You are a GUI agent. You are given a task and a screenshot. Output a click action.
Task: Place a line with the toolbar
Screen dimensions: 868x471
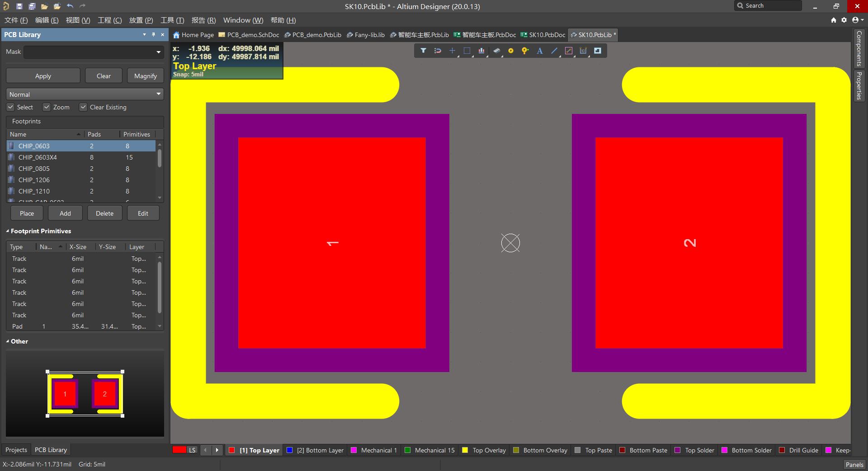point(554,51)
